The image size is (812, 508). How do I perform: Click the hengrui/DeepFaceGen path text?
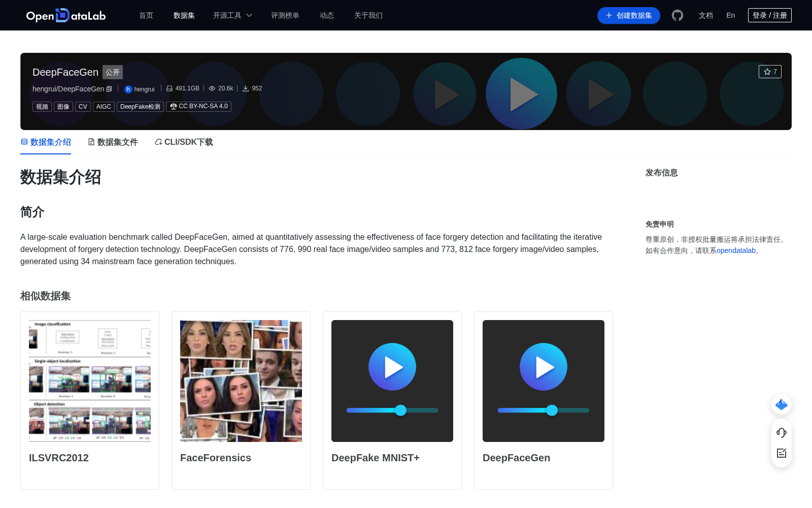click(68, 89)
